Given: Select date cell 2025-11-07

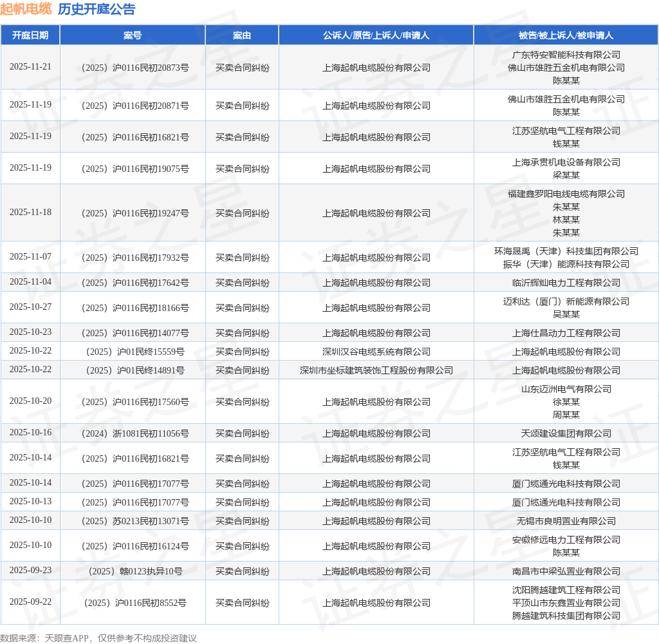Looking at the screenshot, I should click(30, 256).
